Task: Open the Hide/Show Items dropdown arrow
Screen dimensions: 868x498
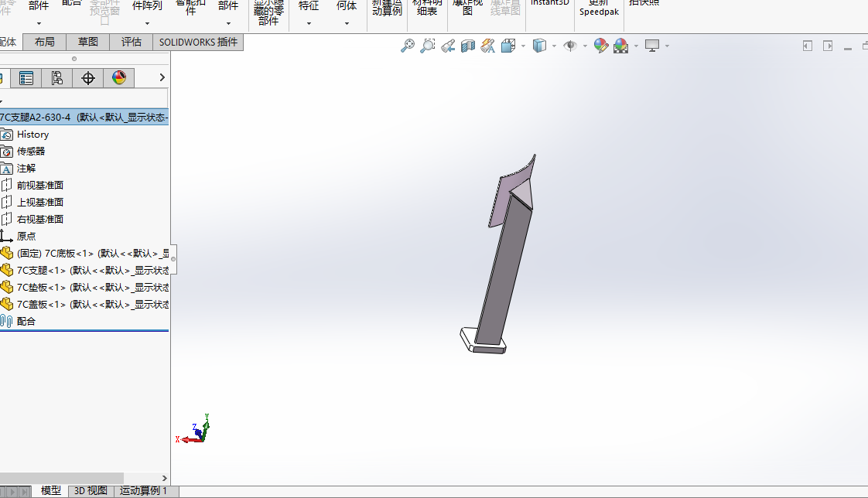Action: click(x=585, y=46)
